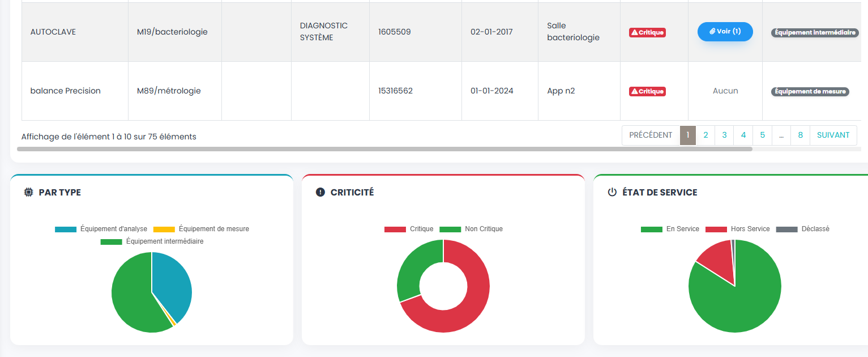Jump to page 8 of results
The image size is (868, 357).
click(x=800, y=135)
